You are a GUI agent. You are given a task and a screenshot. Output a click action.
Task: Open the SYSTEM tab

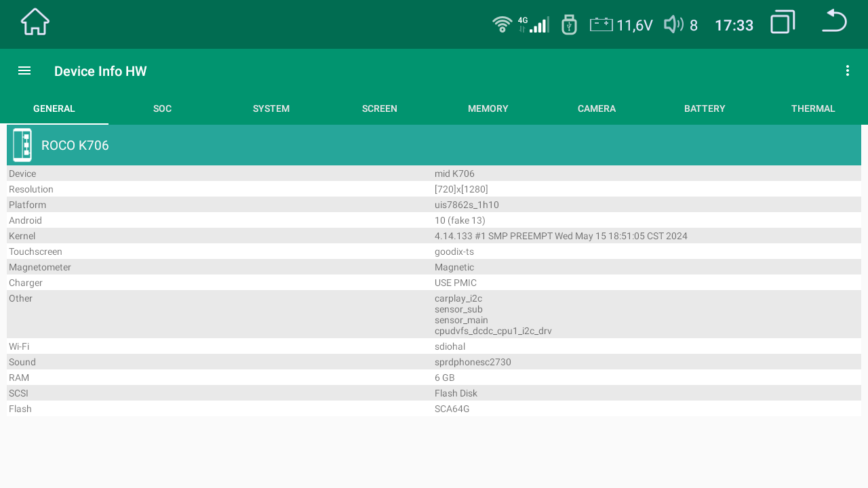coord(271,108)
